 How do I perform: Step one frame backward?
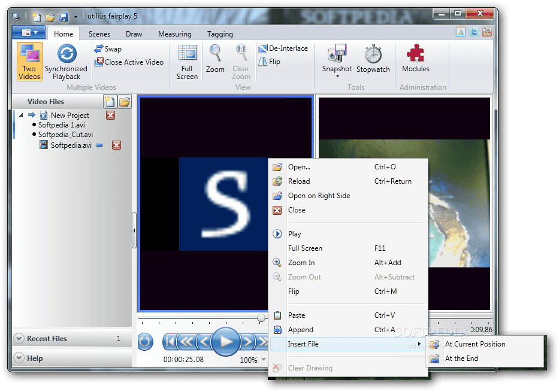(203, 342)
